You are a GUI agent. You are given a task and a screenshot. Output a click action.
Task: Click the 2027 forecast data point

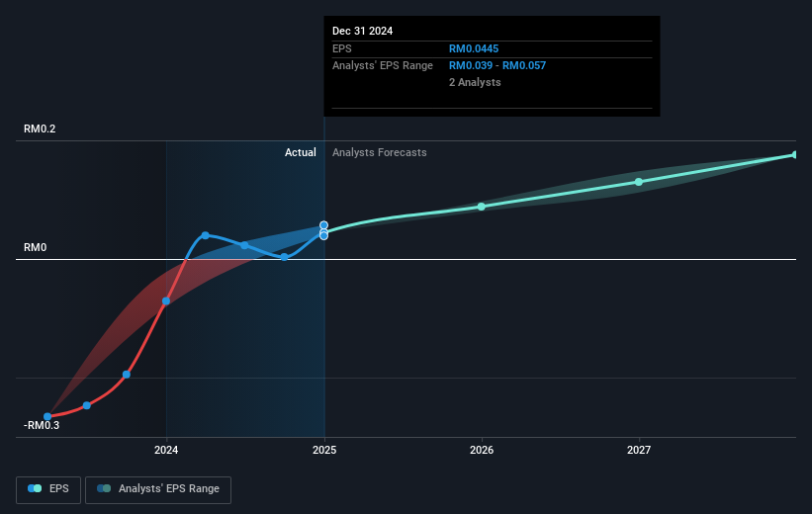point(639,182)
